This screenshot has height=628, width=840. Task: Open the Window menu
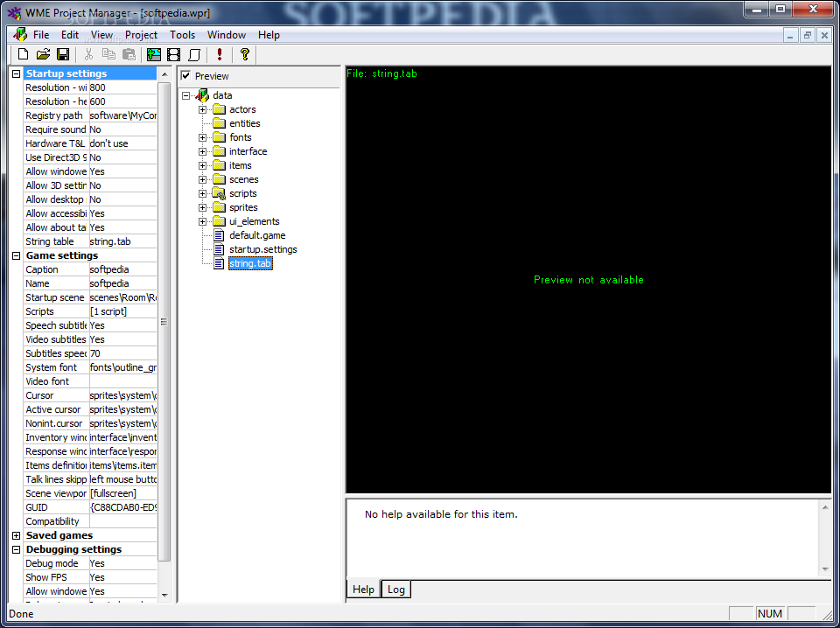point(227,35)
